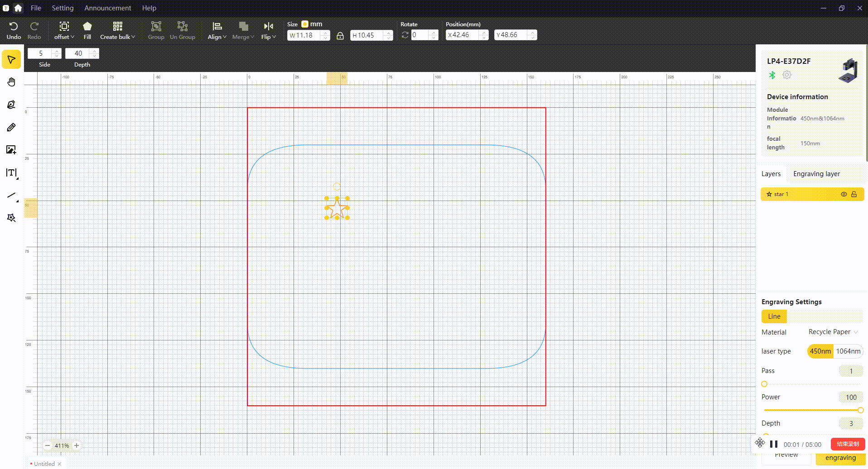Select the hand pan tool
Image resolution: width=868 pixels, height=469 pixels.
[x=11, y=82]
